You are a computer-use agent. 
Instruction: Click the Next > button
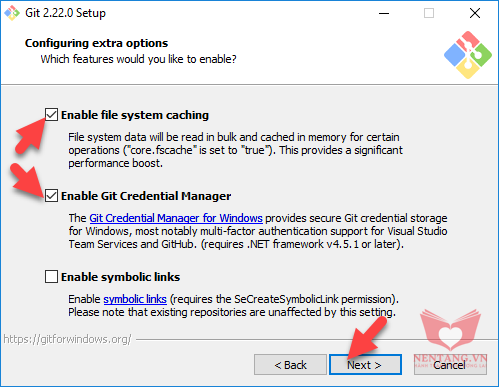(365, 365)
